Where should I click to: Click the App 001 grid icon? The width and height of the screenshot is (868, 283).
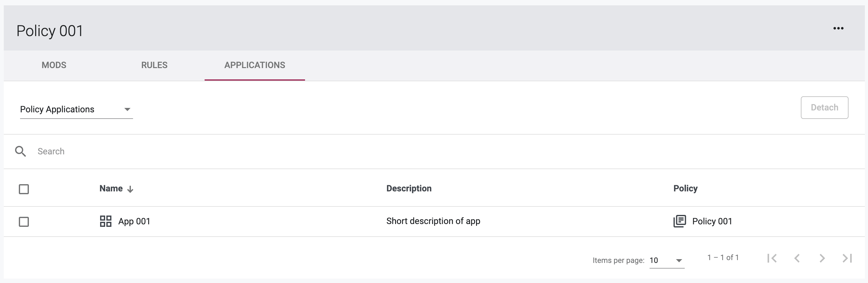[x=105, y=221]
